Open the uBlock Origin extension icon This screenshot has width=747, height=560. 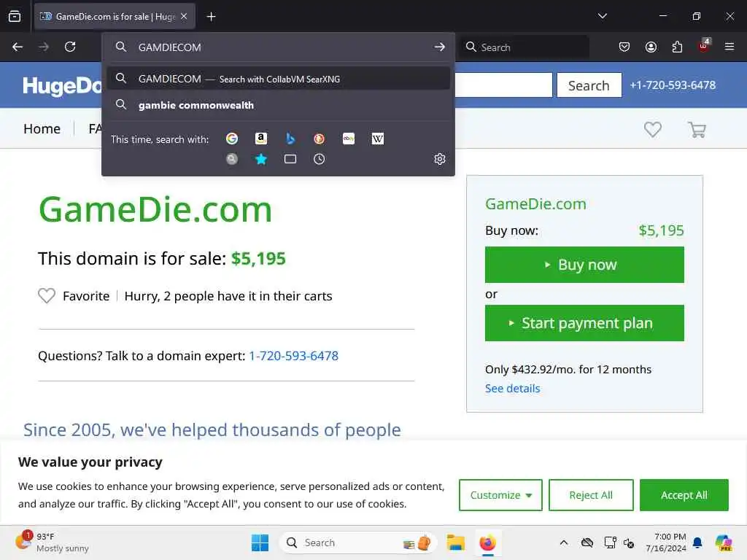[x=704, y=46]
